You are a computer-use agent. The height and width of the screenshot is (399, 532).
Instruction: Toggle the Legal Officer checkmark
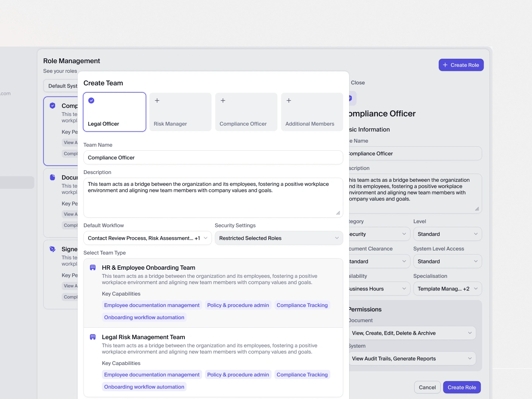[x=91, y=100]
